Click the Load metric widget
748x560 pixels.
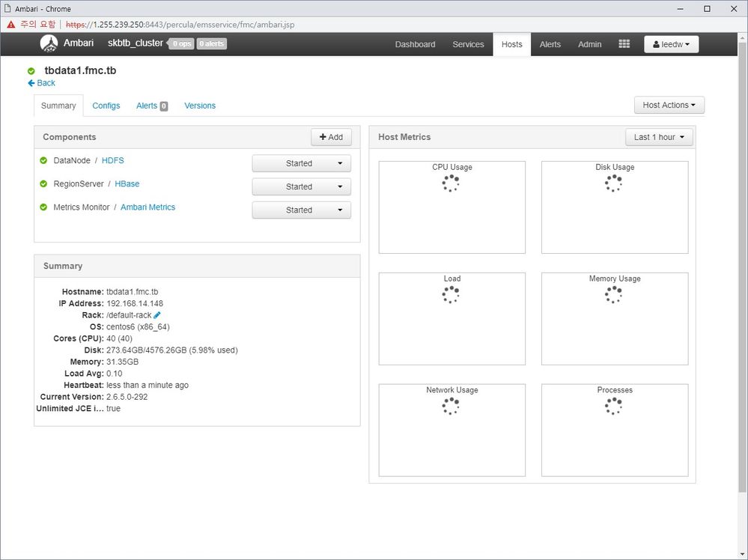[451, 319]
